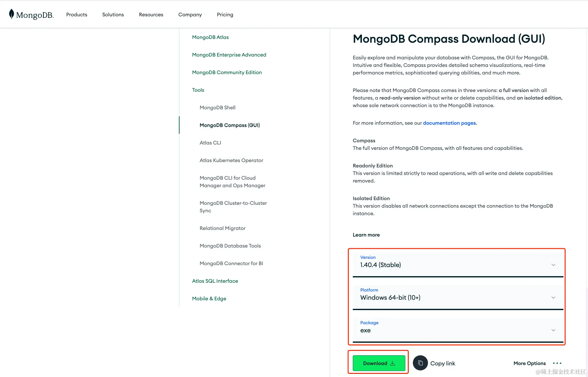Open MongoDB Database Tools in sidebar
Viewport: 588px width, 377px height.
coord(230,246)
